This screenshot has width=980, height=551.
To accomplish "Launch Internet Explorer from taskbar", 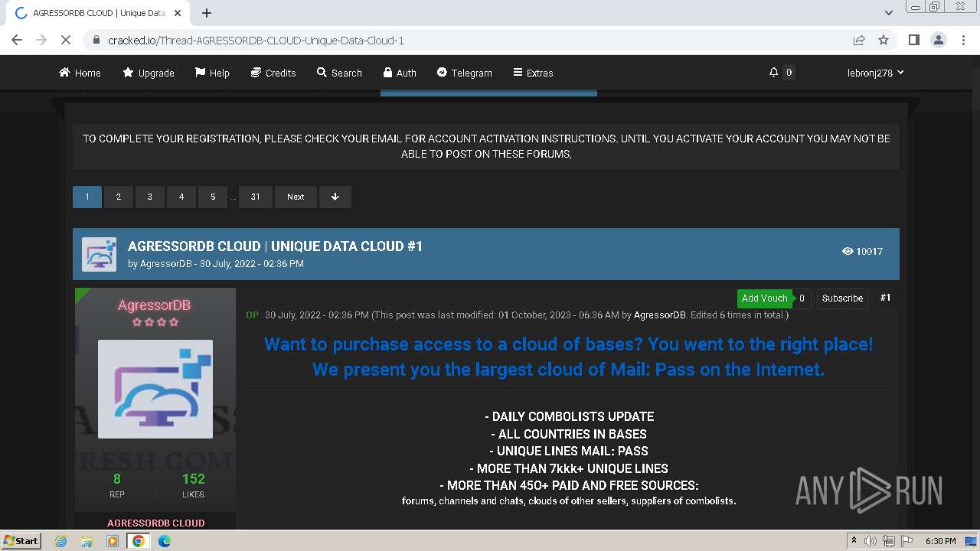I will click(x=61, y=541).
